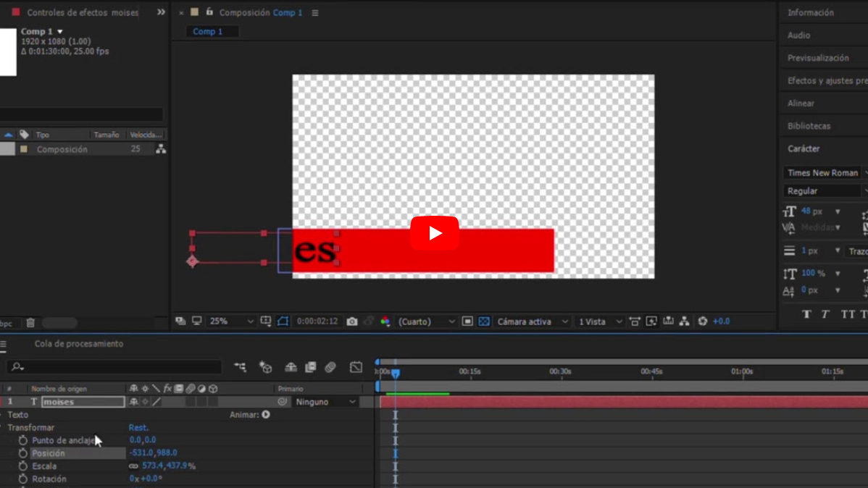Toggle motion blur for all layers
This screenshot has width=868, height=488.
(330, 367)
